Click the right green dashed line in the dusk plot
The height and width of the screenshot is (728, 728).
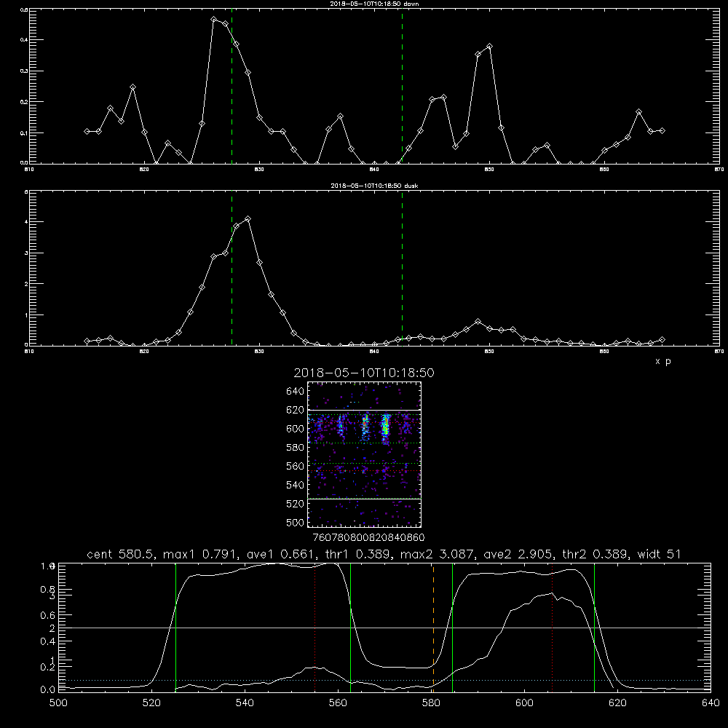tap(402, 269)
